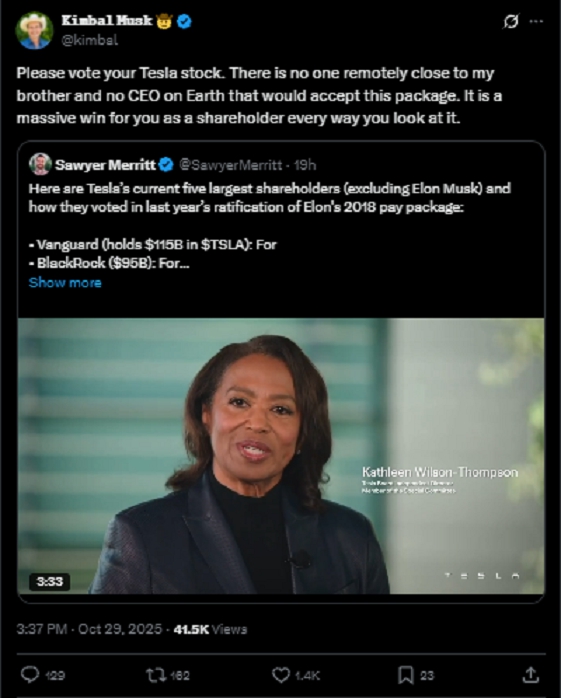This screenshot has width=561, height=698.
Task: Open Sawyer Merritt's profile name
Action: (105, 165)
